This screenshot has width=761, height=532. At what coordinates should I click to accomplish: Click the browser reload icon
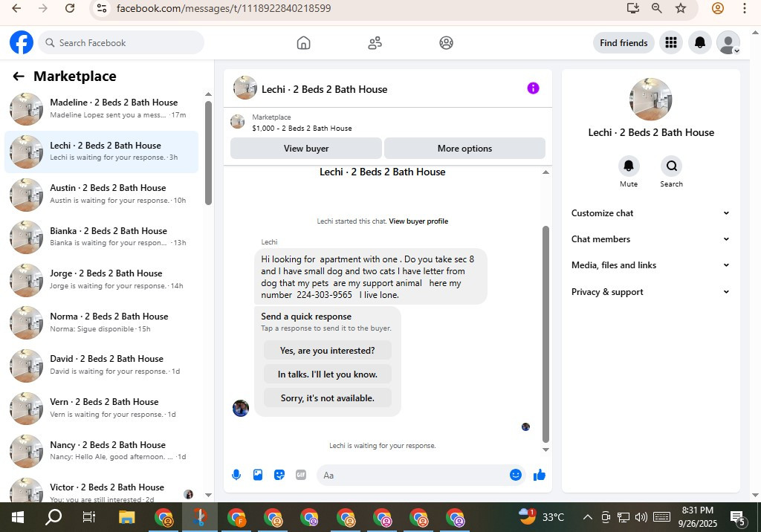tap(70, 8)
